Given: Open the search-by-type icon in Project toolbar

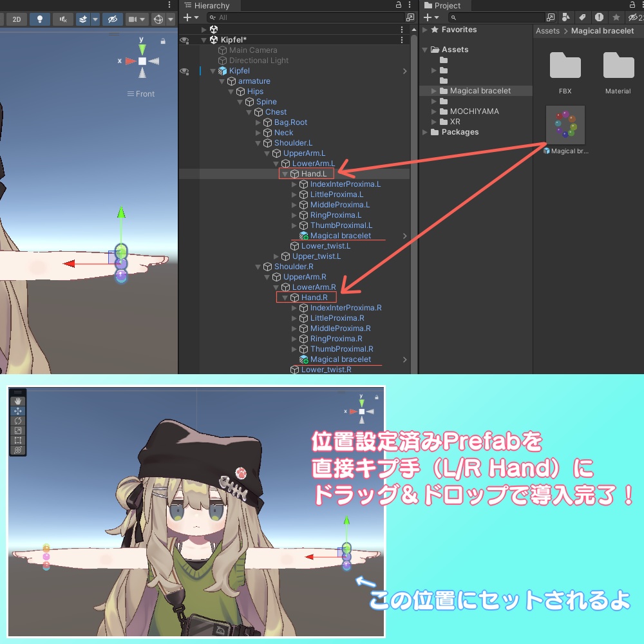Looking at the screenshot, I should coord(566,17).
